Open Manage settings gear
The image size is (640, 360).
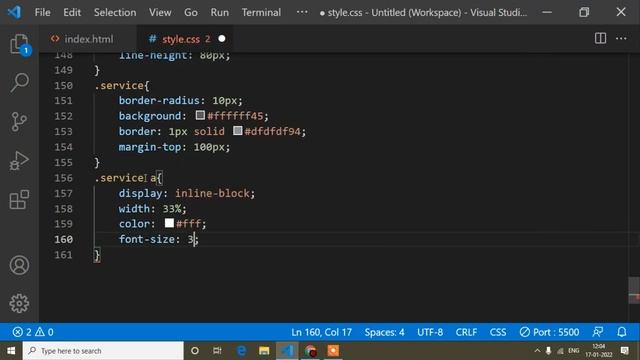pos(19,303)
